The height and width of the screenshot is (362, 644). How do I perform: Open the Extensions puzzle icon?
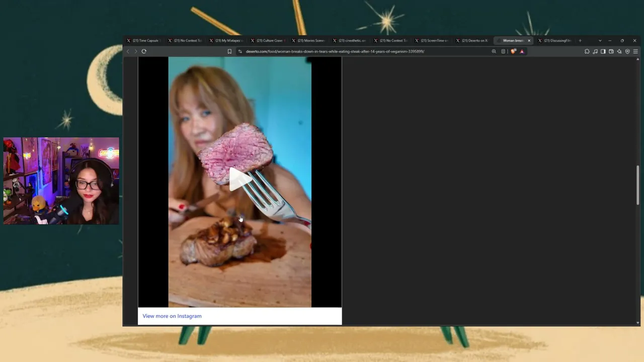tap(587, 51)
